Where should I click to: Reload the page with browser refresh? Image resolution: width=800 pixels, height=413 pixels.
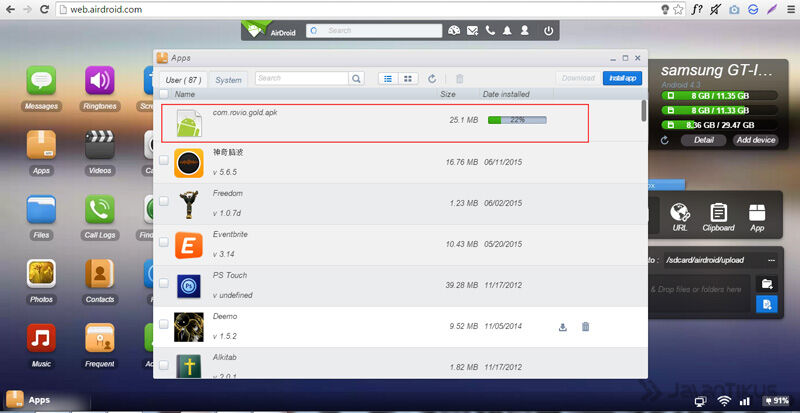[44, 9]
